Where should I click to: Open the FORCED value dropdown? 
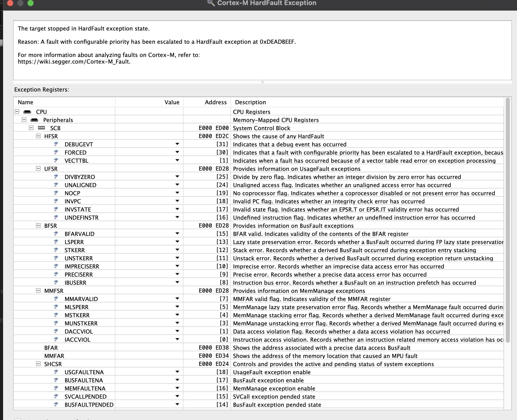tap(177, 152)
